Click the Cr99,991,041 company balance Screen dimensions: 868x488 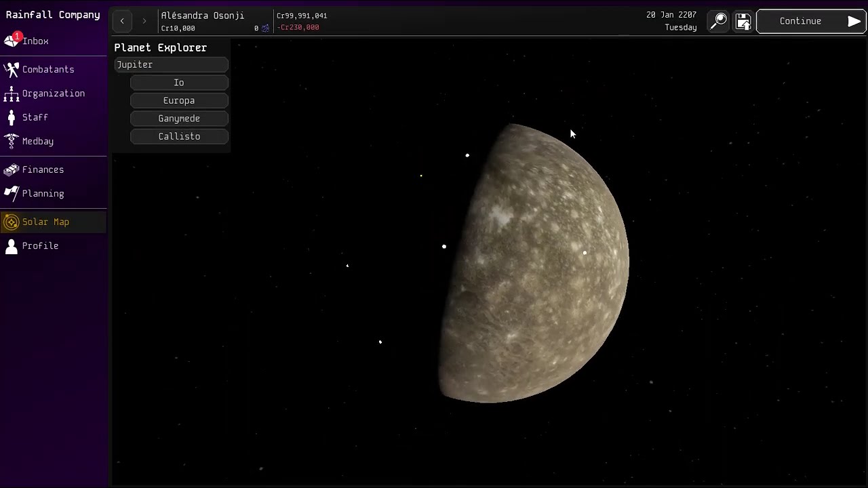302,16
